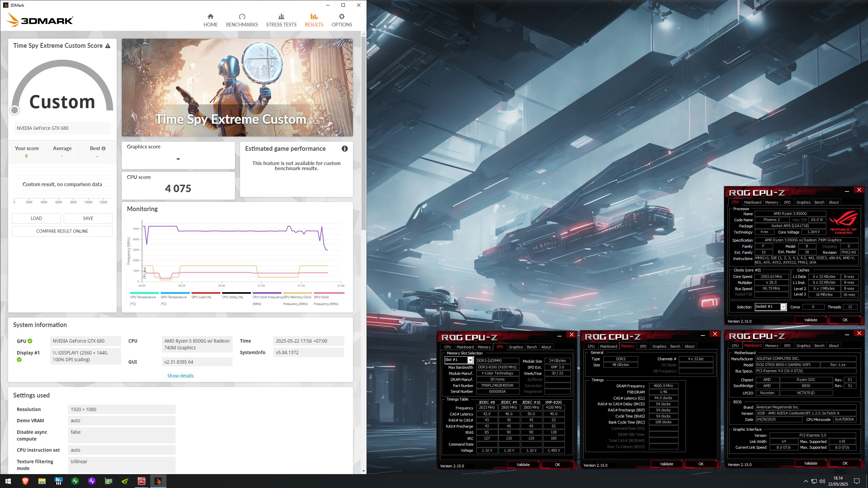
Task: Open NVIDIA taskbar icon
Action: point(125,481)
